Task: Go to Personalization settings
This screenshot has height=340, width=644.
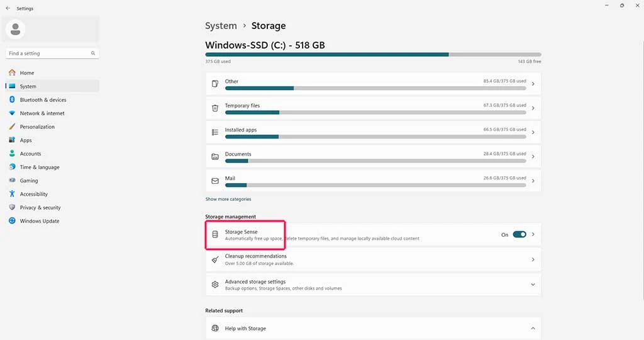Action: tap(37, 127)
